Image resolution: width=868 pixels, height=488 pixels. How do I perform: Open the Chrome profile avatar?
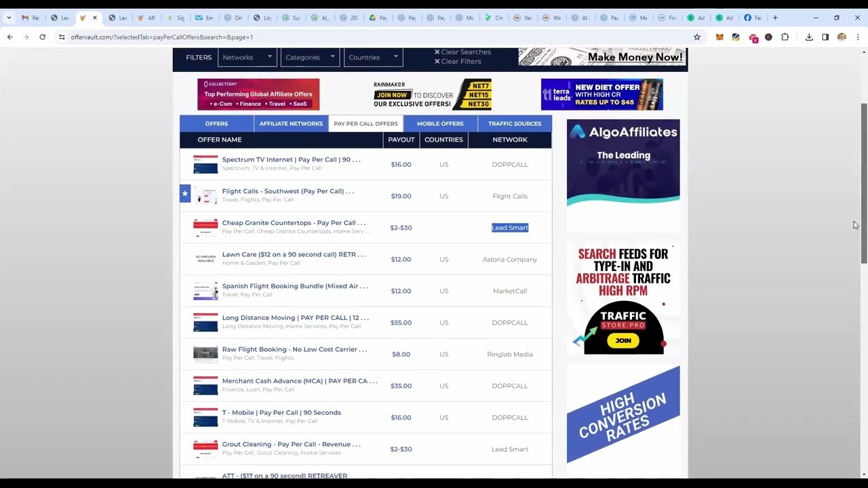click(x=842, y=37)
